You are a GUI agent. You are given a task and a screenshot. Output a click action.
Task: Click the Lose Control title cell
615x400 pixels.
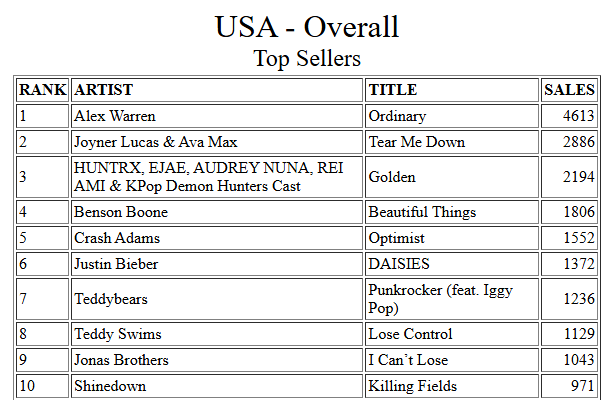452,334
